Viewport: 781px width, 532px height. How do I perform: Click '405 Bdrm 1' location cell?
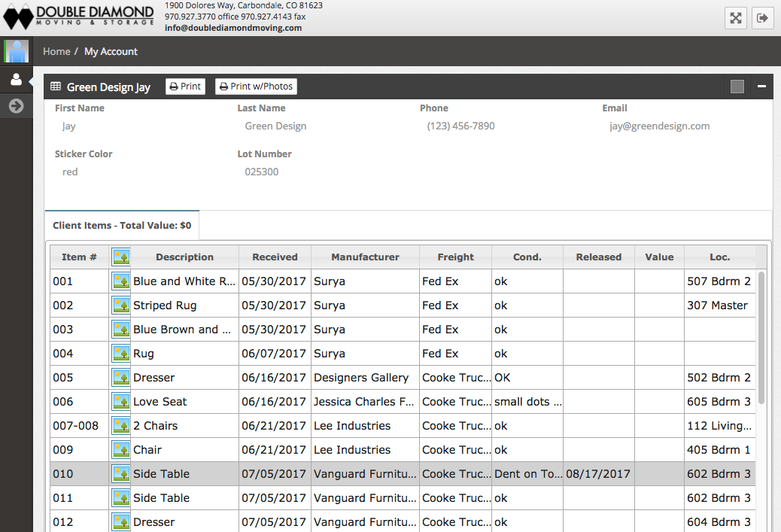click(x=720, y=450)
